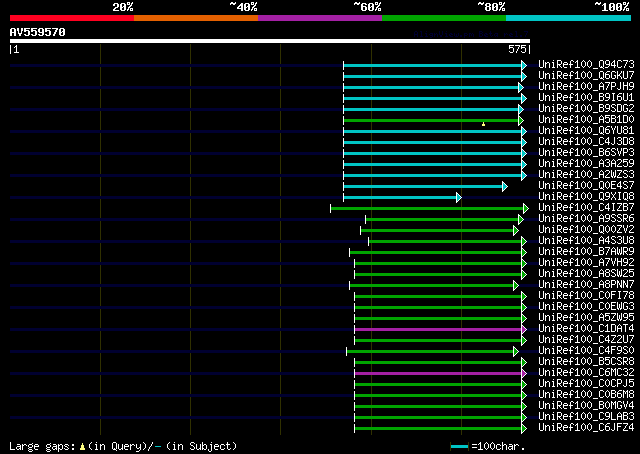
Task: Click the red 20% identity legend segment
Action: pos(72,18)
